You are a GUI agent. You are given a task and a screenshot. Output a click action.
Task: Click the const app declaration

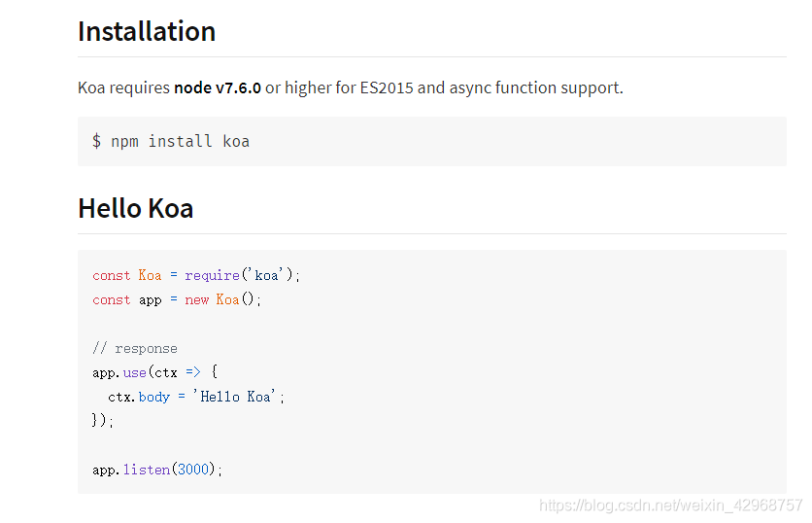[x=127, y=300]
